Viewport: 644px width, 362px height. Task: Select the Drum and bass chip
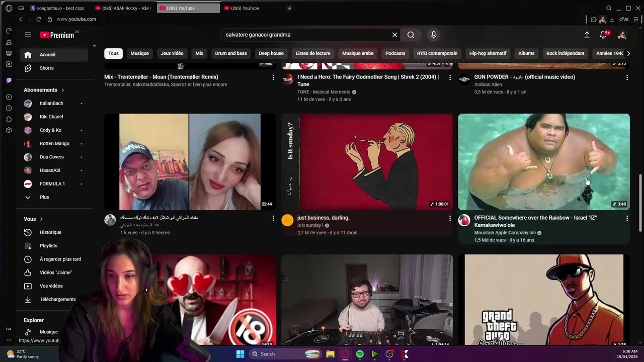click(x=231, y=53)
